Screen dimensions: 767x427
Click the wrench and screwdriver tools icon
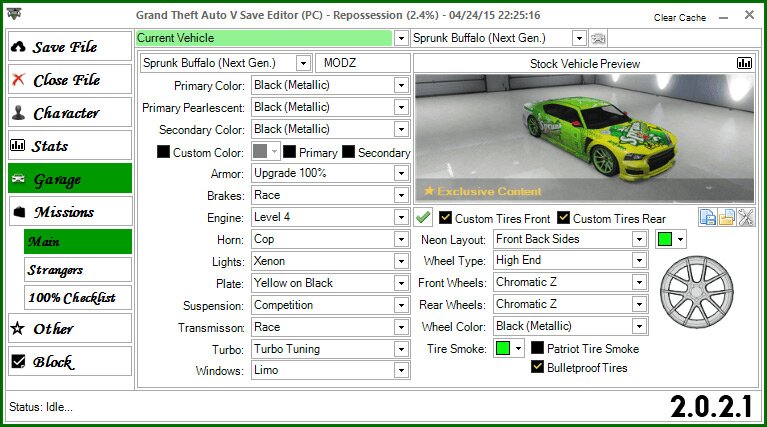746,218
